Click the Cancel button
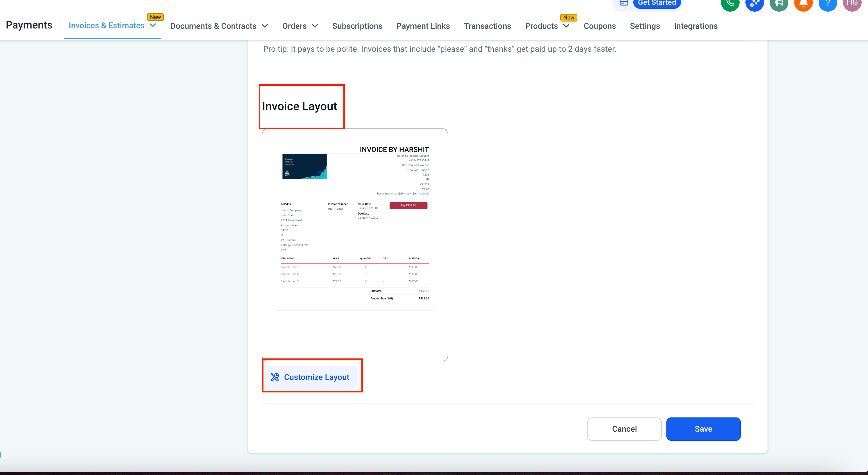Viewport: 868px width, 475px height. (624, 428)
